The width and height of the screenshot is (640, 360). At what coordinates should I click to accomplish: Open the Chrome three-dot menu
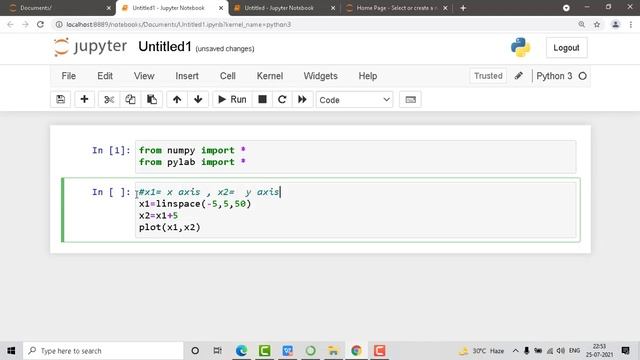tap(631, 24)
